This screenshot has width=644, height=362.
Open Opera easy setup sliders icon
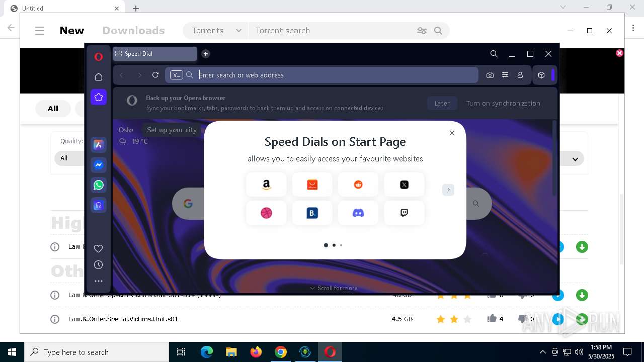tap(505, 75)
